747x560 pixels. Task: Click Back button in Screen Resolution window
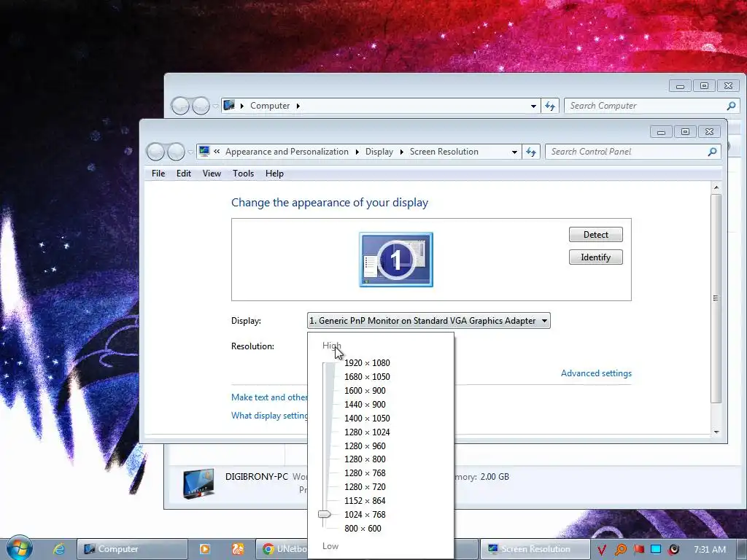coord(156,152)
